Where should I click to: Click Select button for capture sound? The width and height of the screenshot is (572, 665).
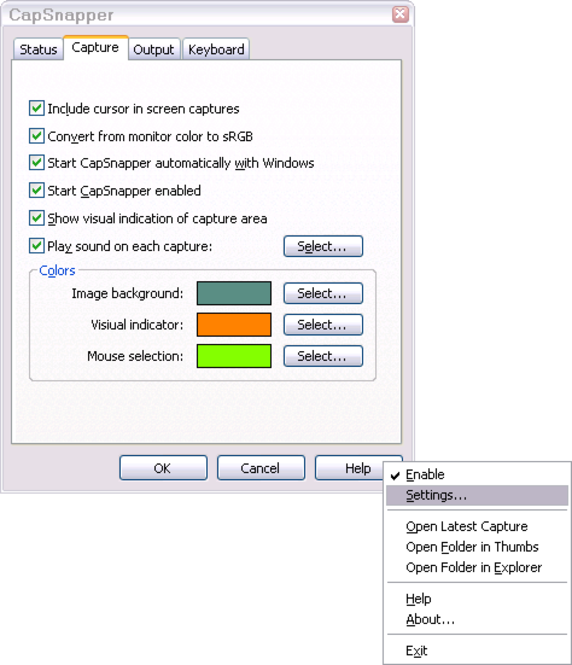(323, 246)
